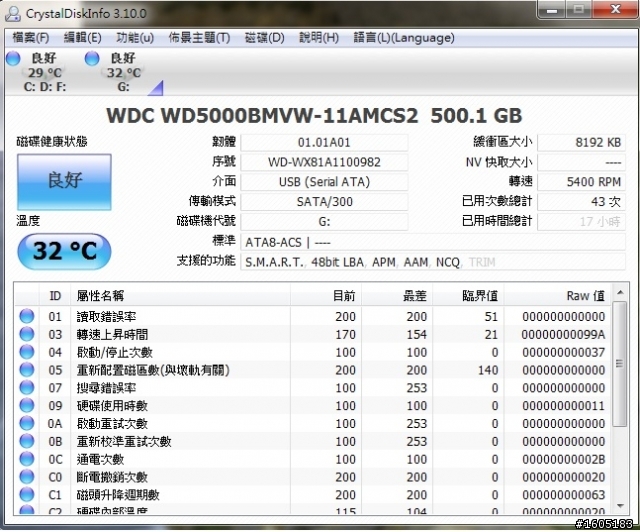Select the 啟動/停止次數 attribute row
The width and height of the screenshot is (640, 532).
coord(313,352)
